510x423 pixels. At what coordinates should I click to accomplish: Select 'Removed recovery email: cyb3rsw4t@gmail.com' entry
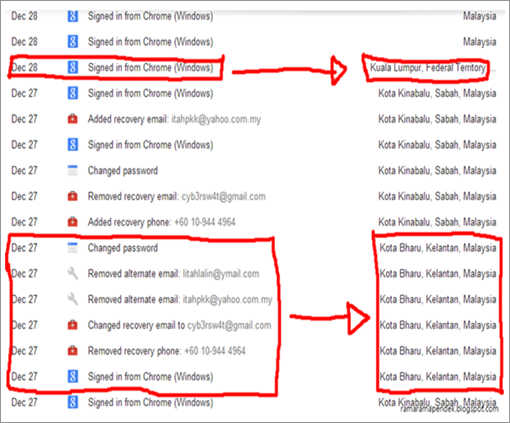(x=177, y=196)
